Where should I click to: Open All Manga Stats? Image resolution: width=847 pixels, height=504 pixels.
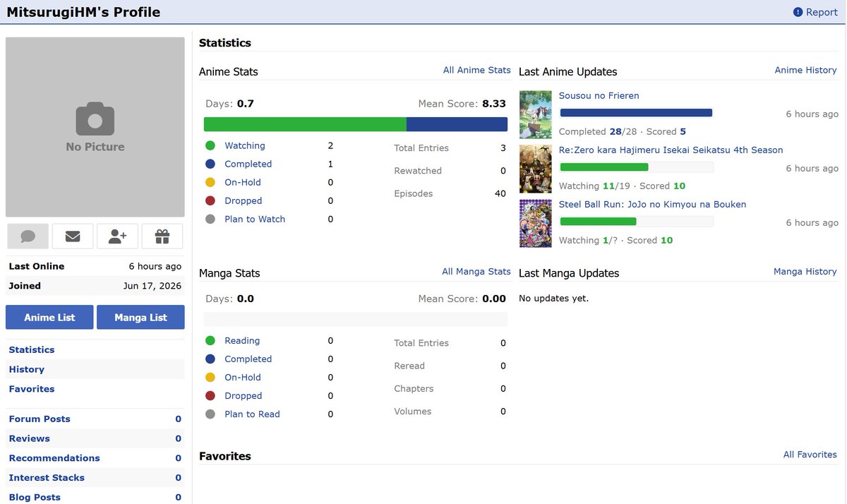point(476,271)
